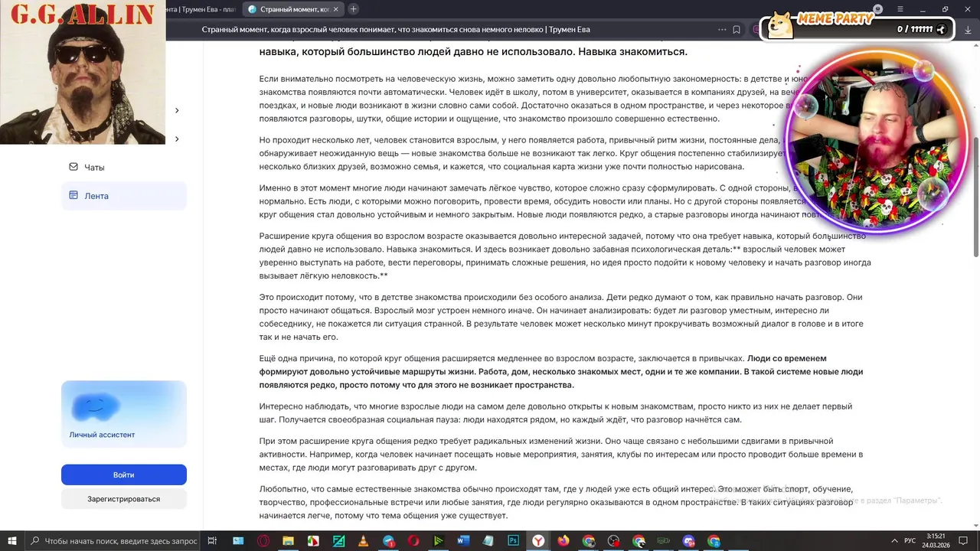
Task: Open the Личный ассистент card
Action: click(x=123, y=414)
